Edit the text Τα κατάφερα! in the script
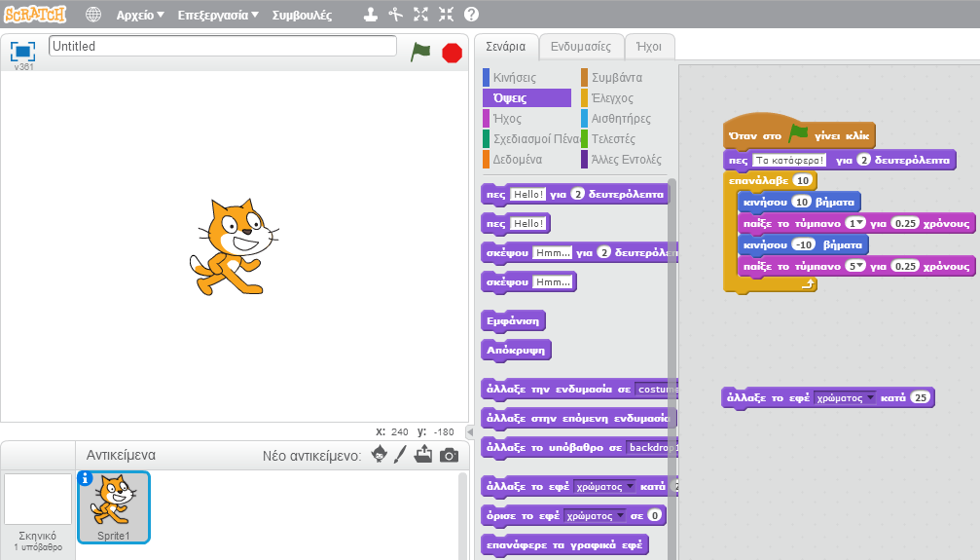 pos(790,160)
